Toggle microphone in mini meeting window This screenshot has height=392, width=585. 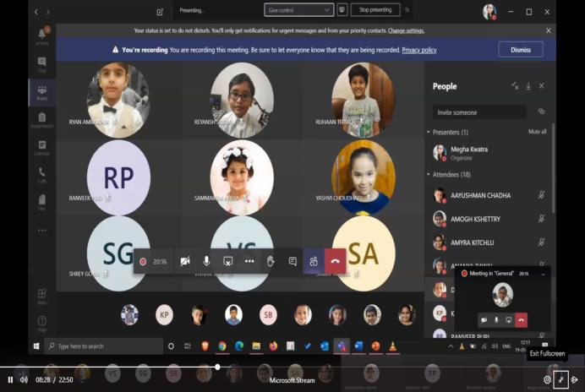496,320
